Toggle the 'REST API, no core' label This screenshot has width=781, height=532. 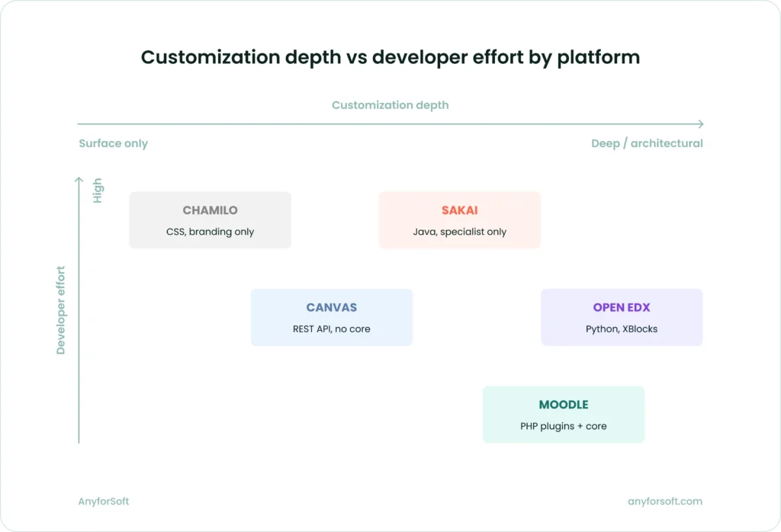click(331, 328)
